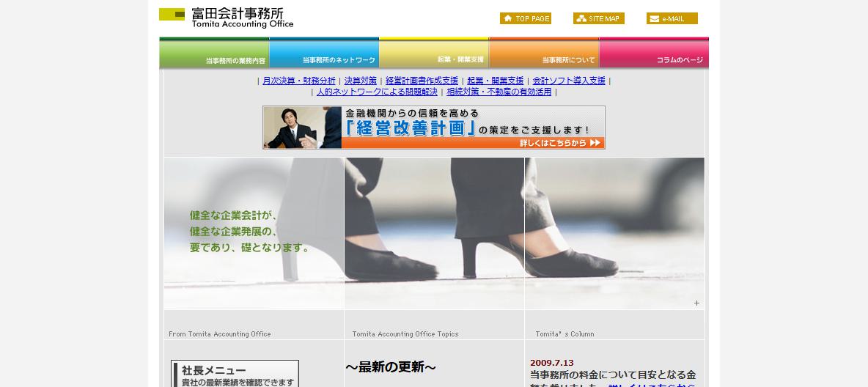Click the small plus mark on hero image
The width and height of the screenshot is (868, 387).
click(x=696, y=303)
